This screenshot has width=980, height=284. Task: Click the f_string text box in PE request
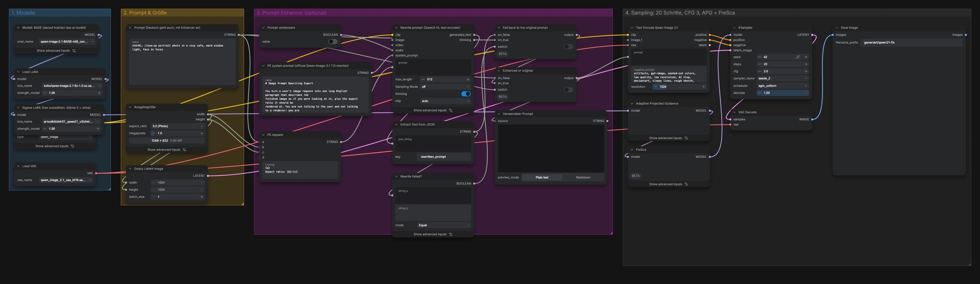pos(300,170)
